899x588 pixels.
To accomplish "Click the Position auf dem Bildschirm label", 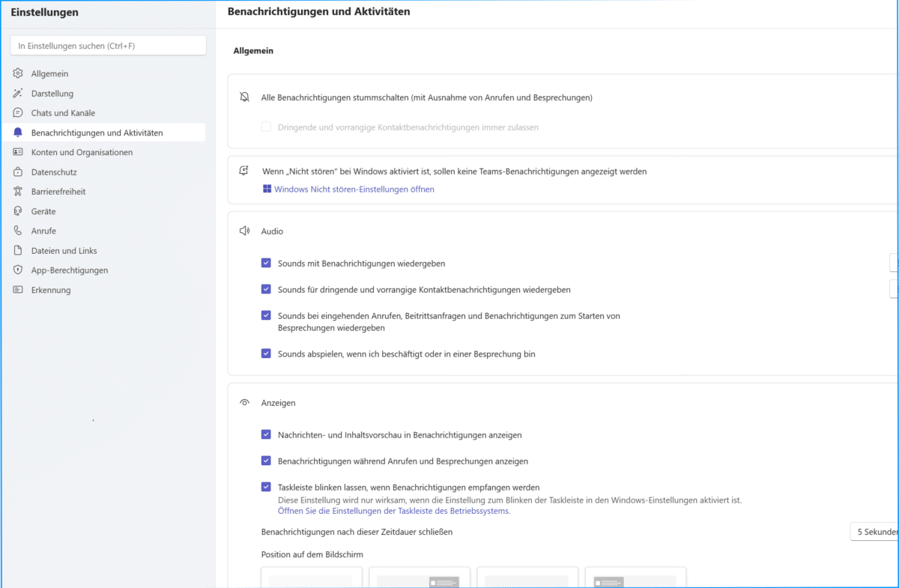I will click(x=312, y=555).
